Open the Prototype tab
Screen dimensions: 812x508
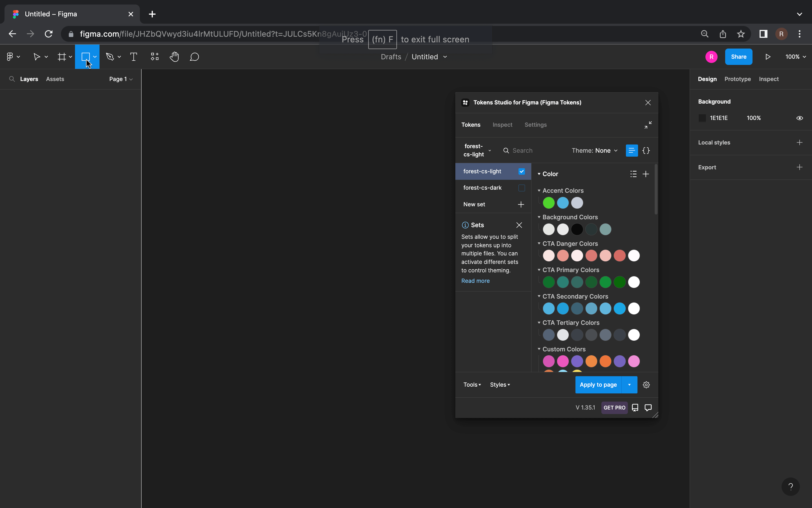pyautogui.click(x=738, y=79)
